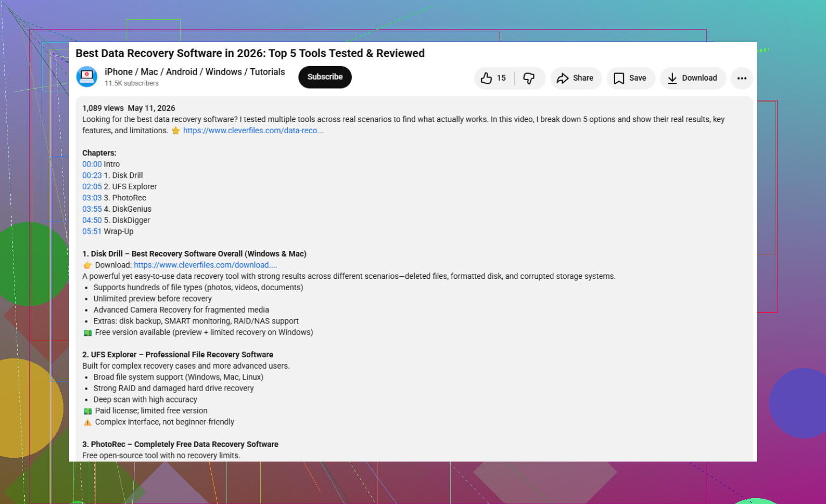Subscribe to the channel
The image size is (826, 504).
coord(325,77)
